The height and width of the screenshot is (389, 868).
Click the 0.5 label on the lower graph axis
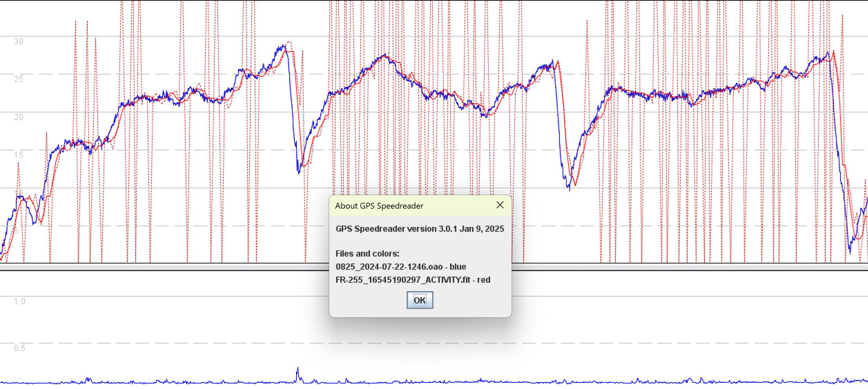click(19, 348)
